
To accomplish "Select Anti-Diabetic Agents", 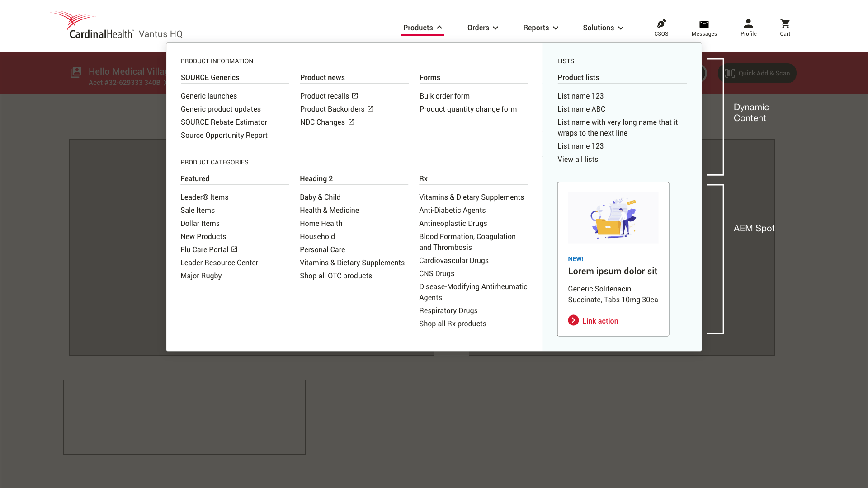I will [x=452, y=210].
